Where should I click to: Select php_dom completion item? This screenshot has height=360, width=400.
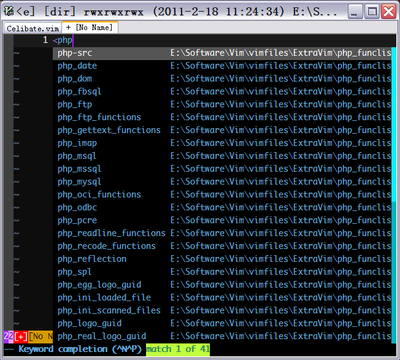tap(222, 79)
